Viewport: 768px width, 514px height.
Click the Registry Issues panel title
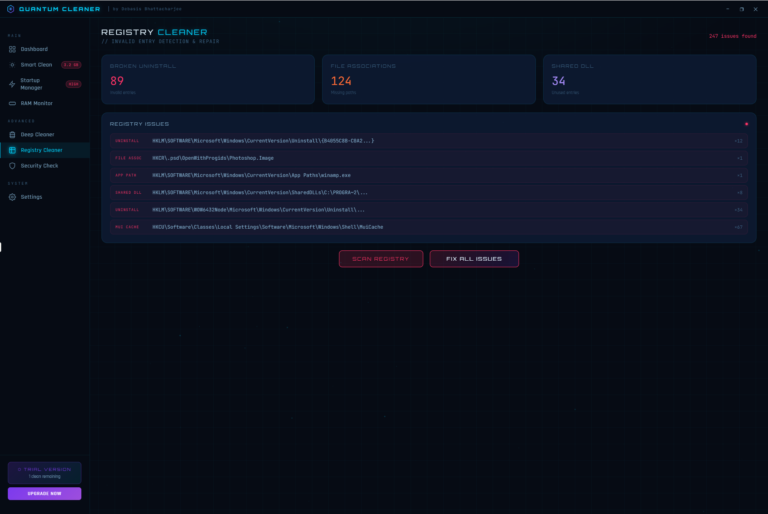point(139,124)
